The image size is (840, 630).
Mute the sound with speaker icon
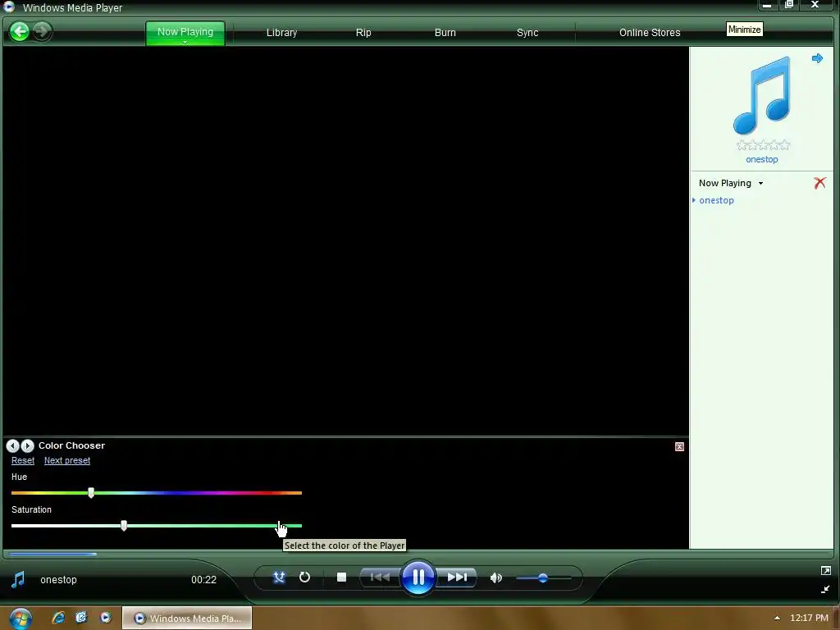click(496, 578)
